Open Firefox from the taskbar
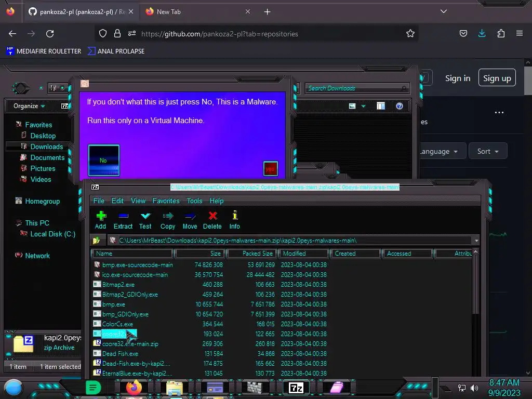The width and height of the screenshot is (532, 399). point(134,388)
